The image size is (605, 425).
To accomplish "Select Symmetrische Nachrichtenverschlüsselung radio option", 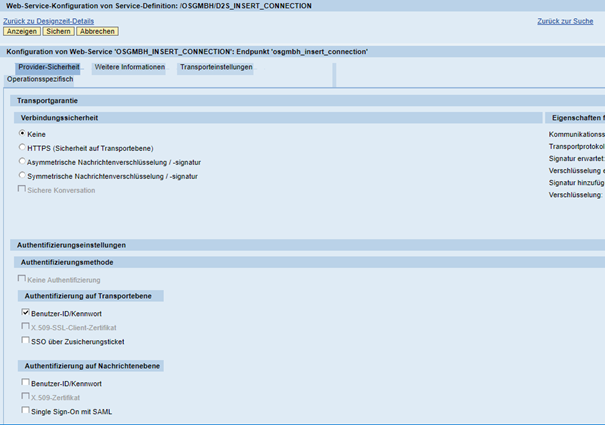I will point(23,175).
